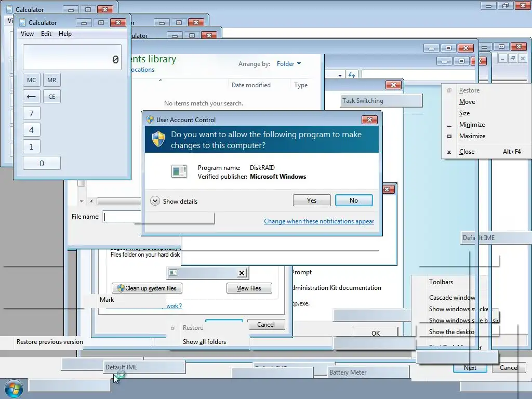Click the square icon beside Maximize entry
Screen dimensions: 532x399
449,136
